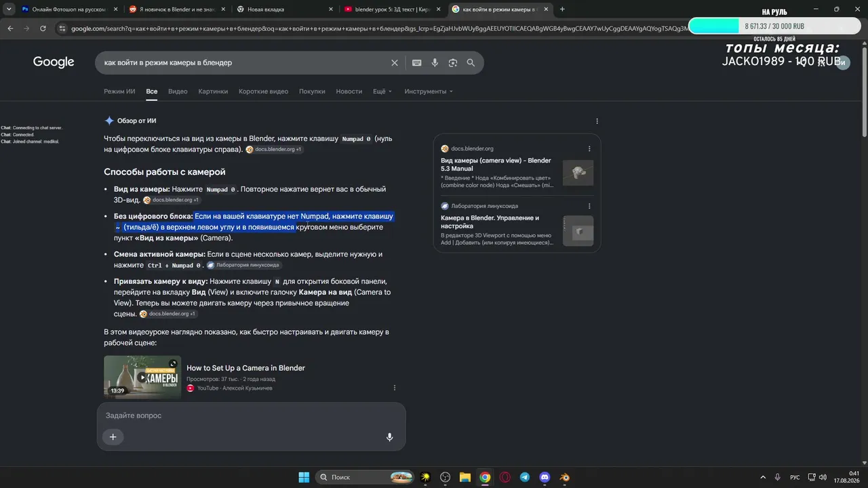Go back to the previous page
The image size is (868, 488).
[10, 28]
